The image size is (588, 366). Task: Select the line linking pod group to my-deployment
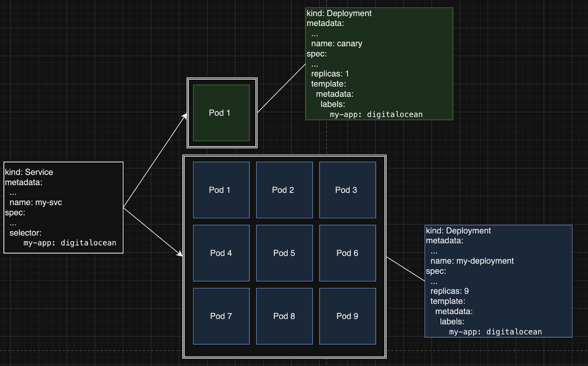[405, 269]
